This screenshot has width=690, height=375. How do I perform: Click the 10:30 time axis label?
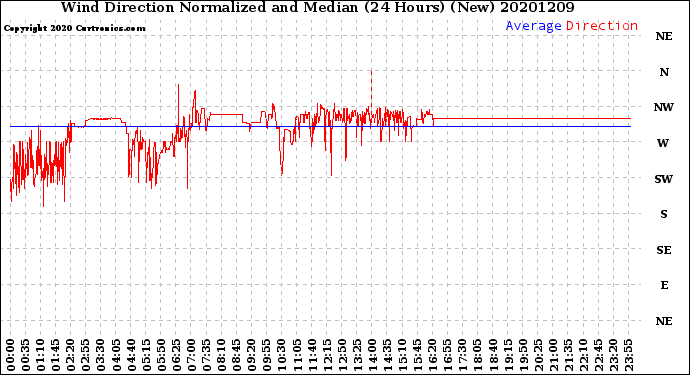point(282,355)
